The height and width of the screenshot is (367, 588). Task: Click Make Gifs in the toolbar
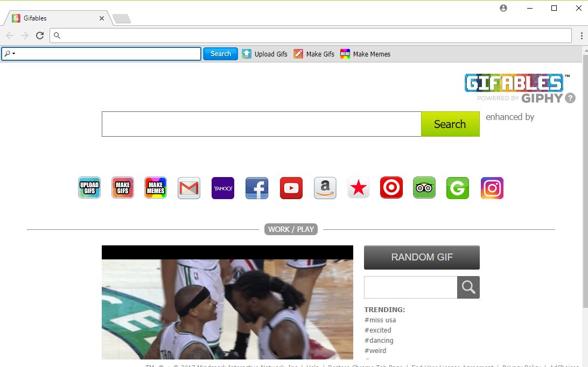coord(314,54)
